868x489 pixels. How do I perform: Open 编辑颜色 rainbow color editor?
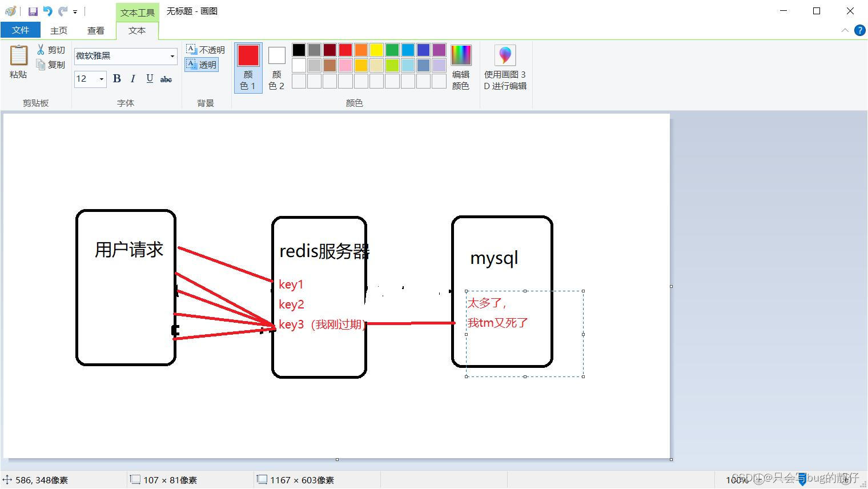461,67
